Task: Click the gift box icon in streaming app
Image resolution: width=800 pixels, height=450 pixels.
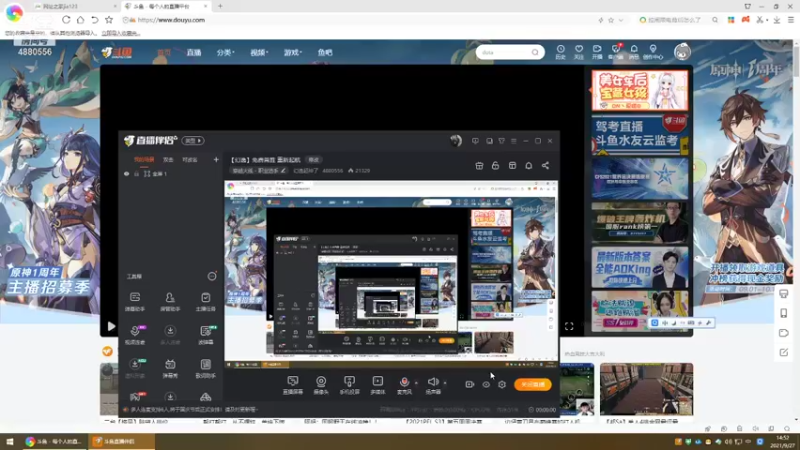Action: (x=479, y=166)
